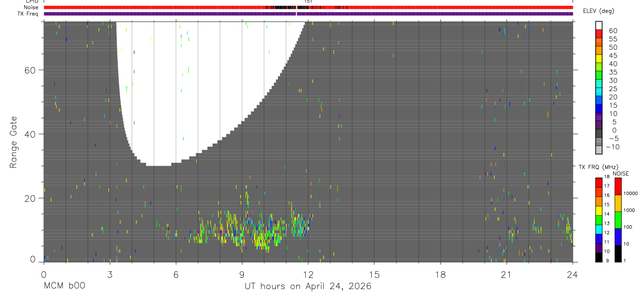Click the red 18 MHz frequency swatch

(x=599, y=180)
